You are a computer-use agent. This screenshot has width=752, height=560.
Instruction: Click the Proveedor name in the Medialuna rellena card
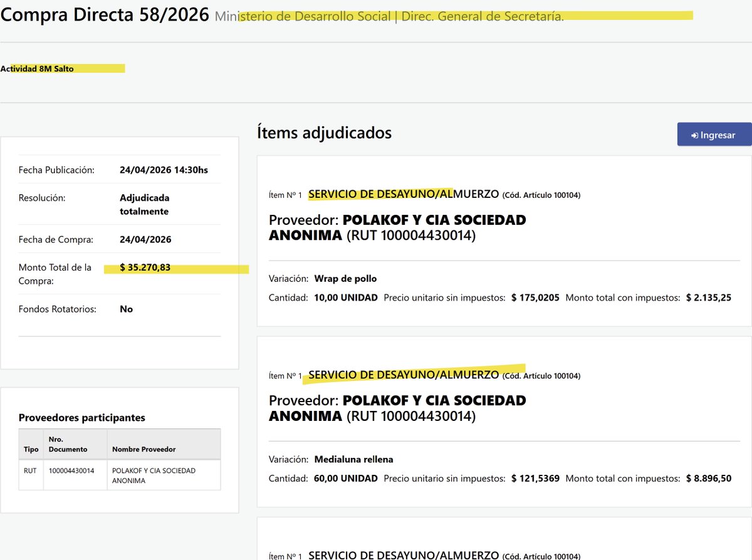coord(397,408)
